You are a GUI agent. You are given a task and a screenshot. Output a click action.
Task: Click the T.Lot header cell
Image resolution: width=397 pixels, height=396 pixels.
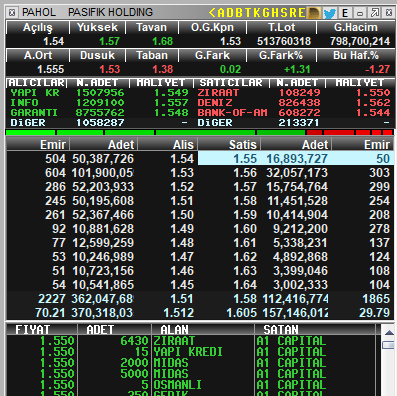[281, 27]
